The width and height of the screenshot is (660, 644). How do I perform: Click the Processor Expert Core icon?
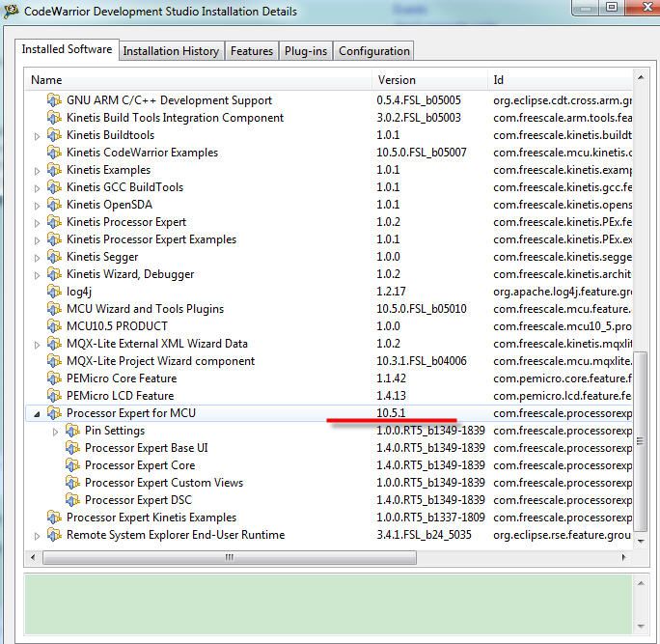(72, 465)
